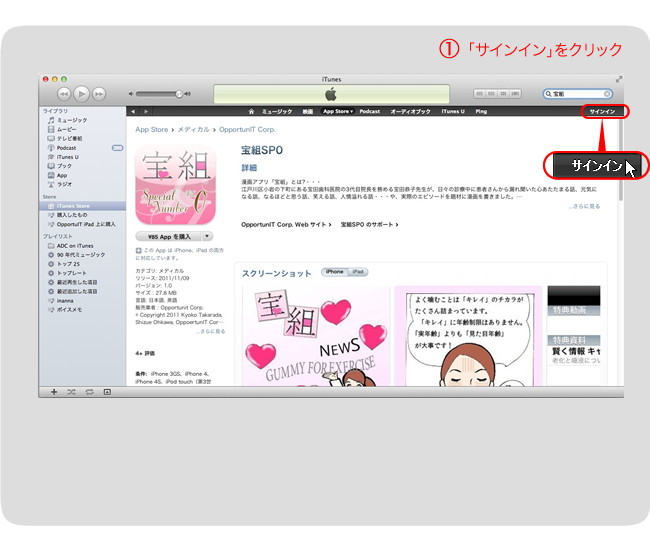Viewport: 650px width, 550px height.
Task: Select ミュージック in the library sidebar
Action: [x=71, y=120]
